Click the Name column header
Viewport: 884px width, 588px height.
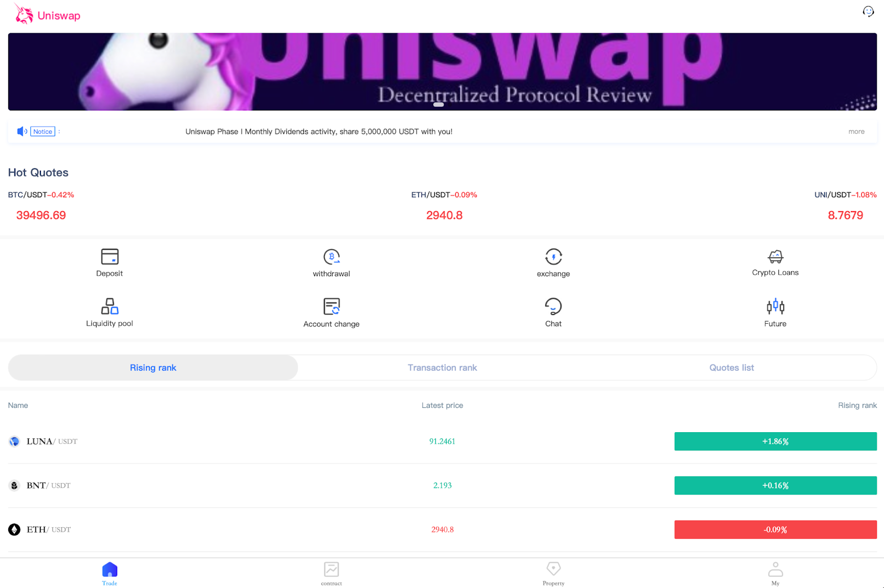point(18,405)
